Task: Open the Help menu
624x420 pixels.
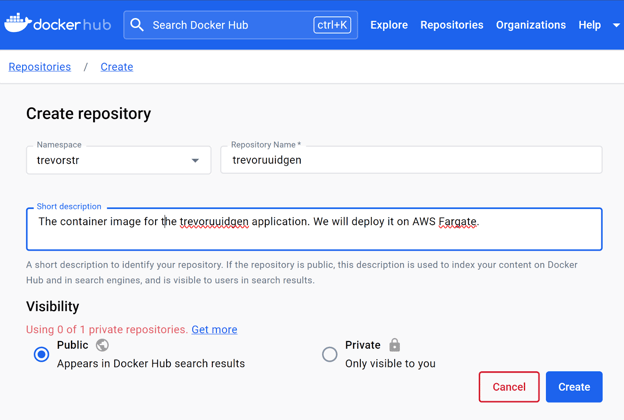Action: click(x=589, y=25)
